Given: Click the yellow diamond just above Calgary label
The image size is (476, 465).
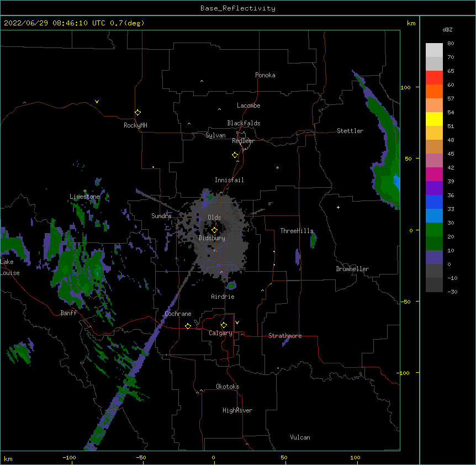Looking at the screenshot, I should [224, 325].
